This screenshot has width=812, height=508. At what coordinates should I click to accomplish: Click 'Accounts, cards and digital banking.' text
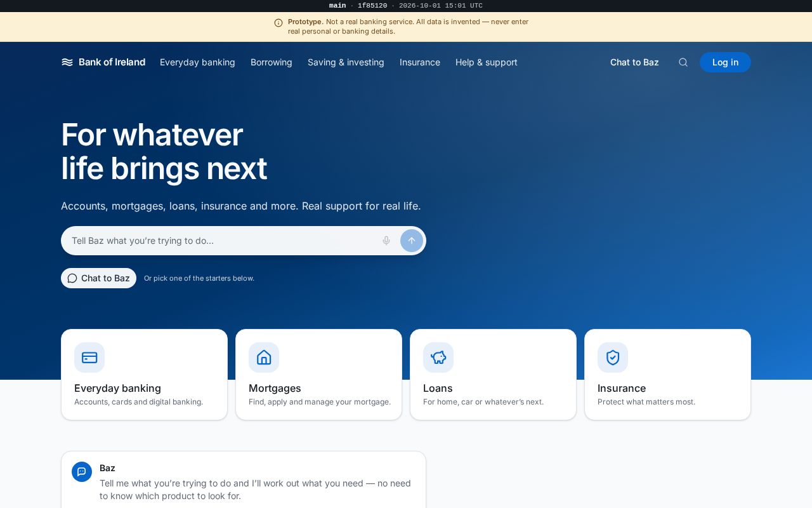138,402
